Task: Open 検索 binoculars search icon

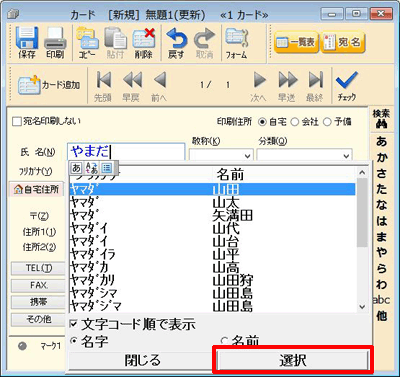Action: click(x=381, y=119)
